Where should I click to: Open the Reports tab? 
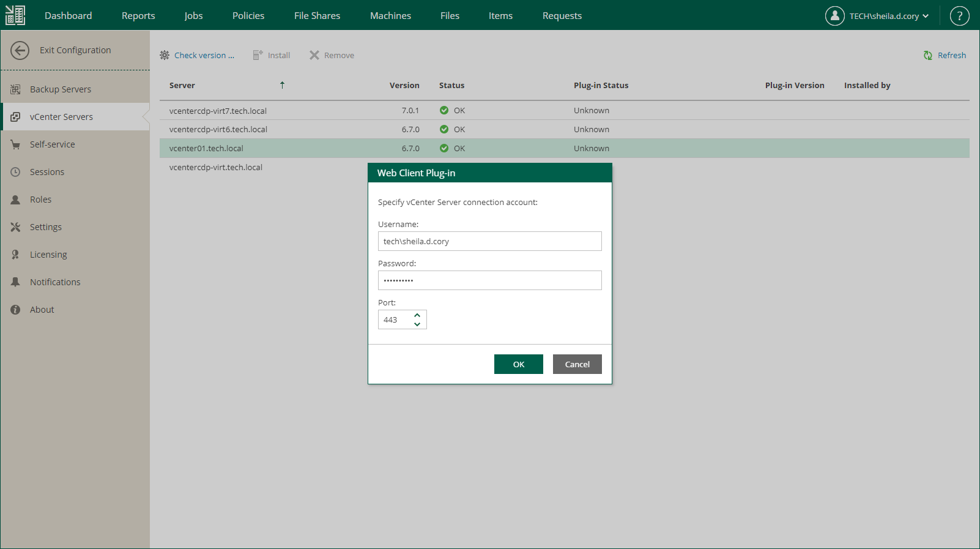click(x=138, y=15)
